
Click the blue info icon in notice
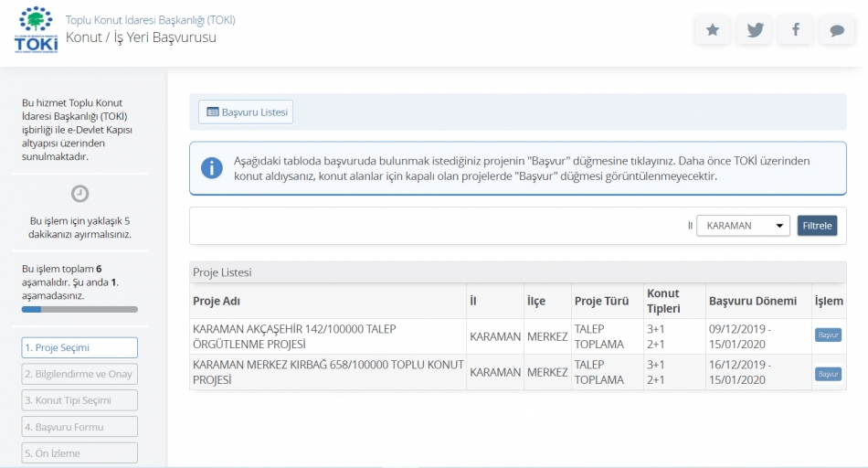click(x=211, y=168)
